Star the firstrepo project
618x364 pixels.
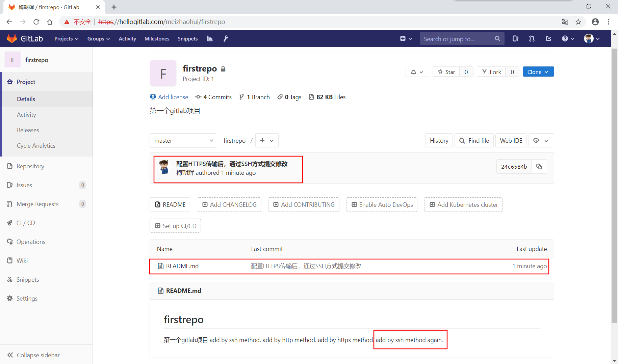(446, 72)
